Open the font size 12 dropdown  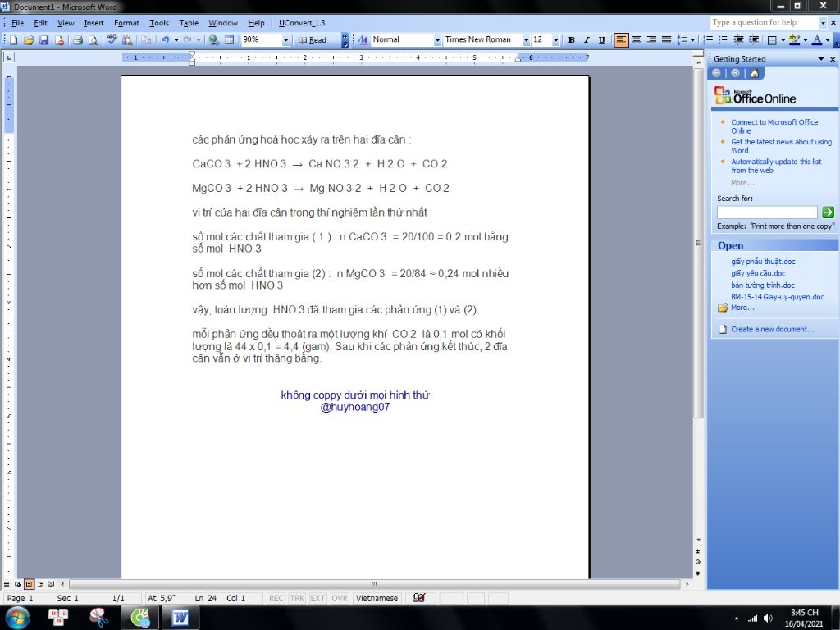point(555,40)
